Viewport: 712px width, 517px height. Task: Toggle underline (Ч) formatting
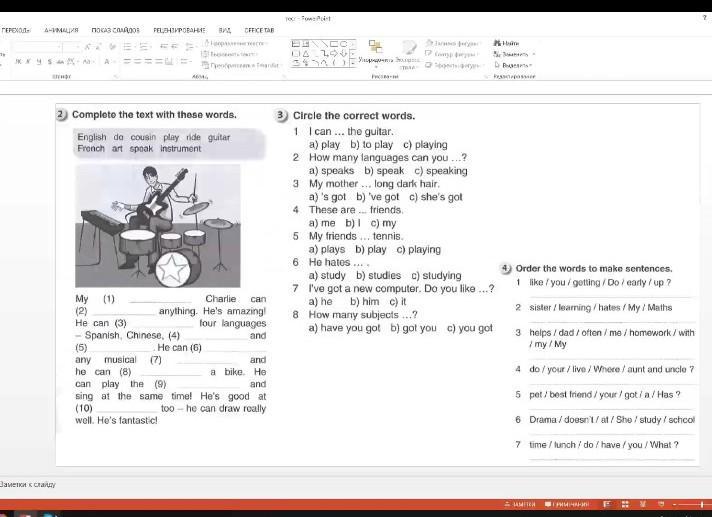(39, 62)
